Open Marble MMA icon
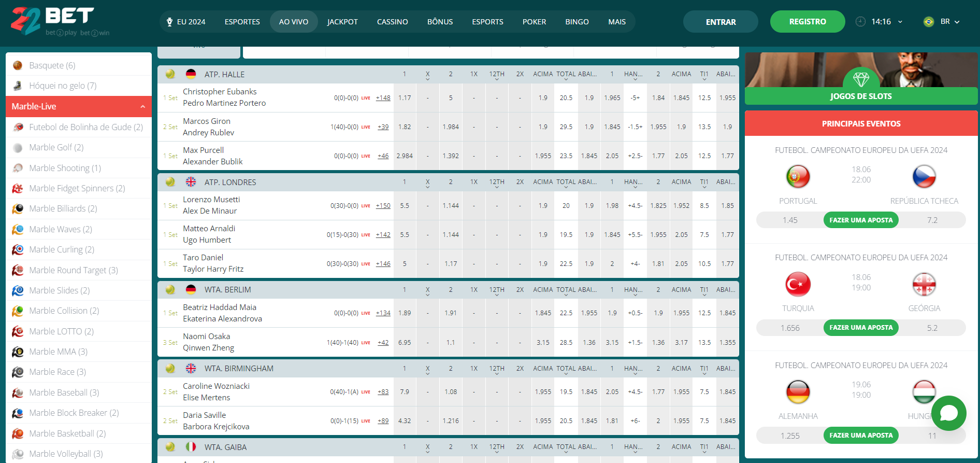The height and width of the screenshot is (463, 980). (x=18, y=352)
